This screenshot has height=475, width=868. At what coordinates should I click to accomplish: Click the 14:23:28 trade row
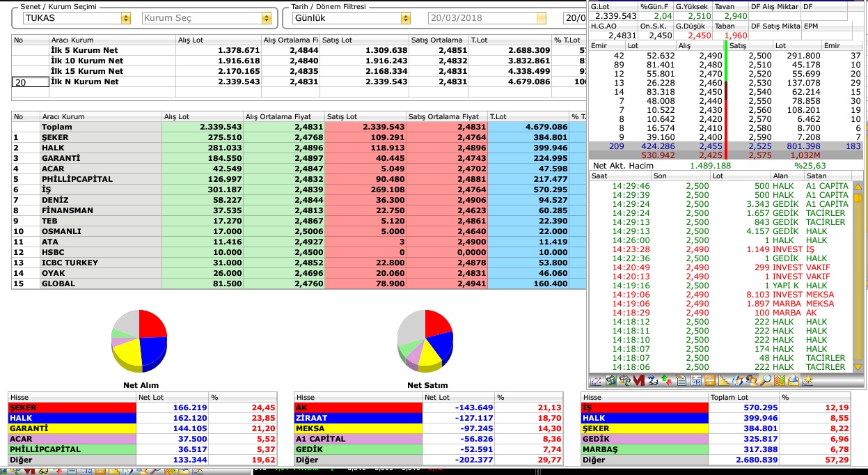[720, 249]
